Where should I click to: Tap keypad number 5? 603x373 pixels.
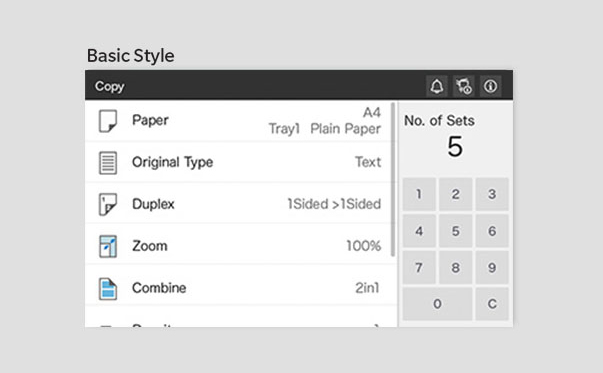click(x=455, y=231)
